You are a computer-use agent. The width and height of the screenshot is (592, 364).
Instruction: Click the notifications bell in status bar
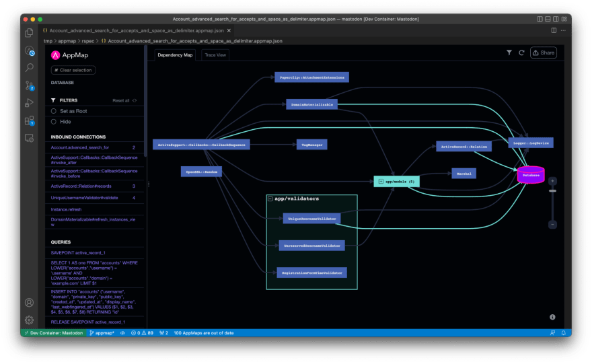(563, 333)
